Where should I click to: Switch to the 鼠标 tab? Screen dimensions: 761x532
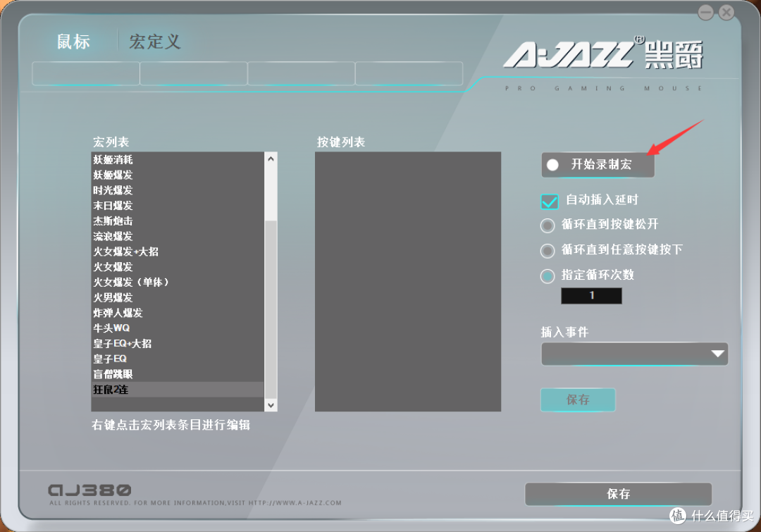click(73, 42)
